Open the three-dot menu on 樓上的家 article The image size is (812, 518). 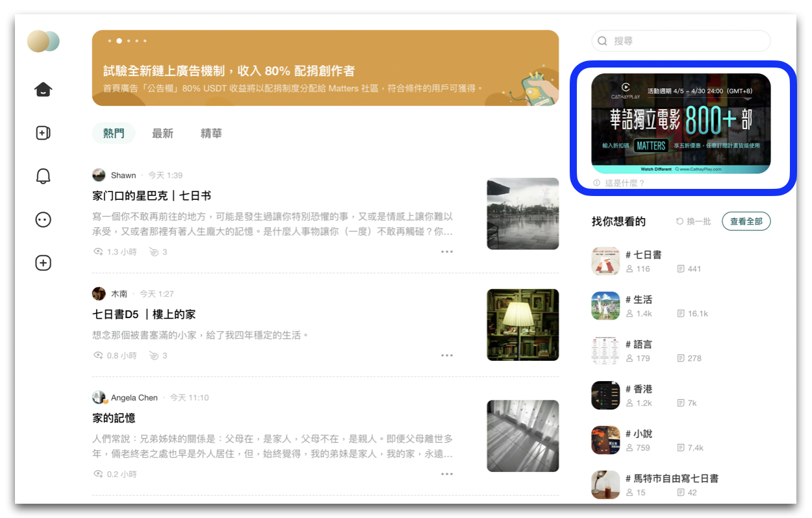(447, 356)
